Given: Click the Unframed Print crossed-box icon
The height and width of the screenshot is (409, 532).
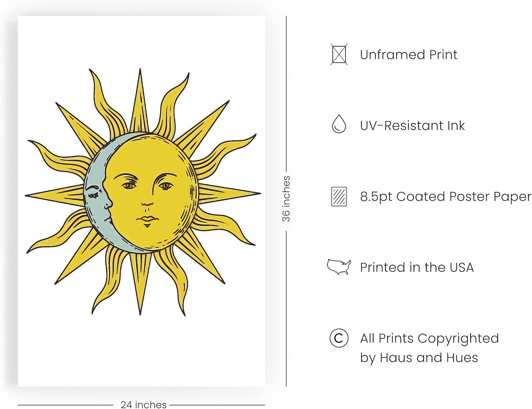Looking at the screenshot, I should [x=339, y=54].
